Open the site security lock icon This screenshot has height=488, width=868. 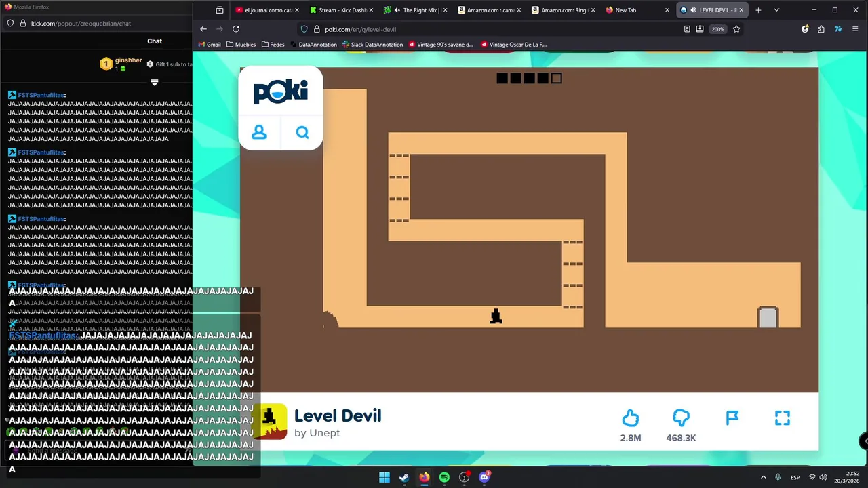317,29
